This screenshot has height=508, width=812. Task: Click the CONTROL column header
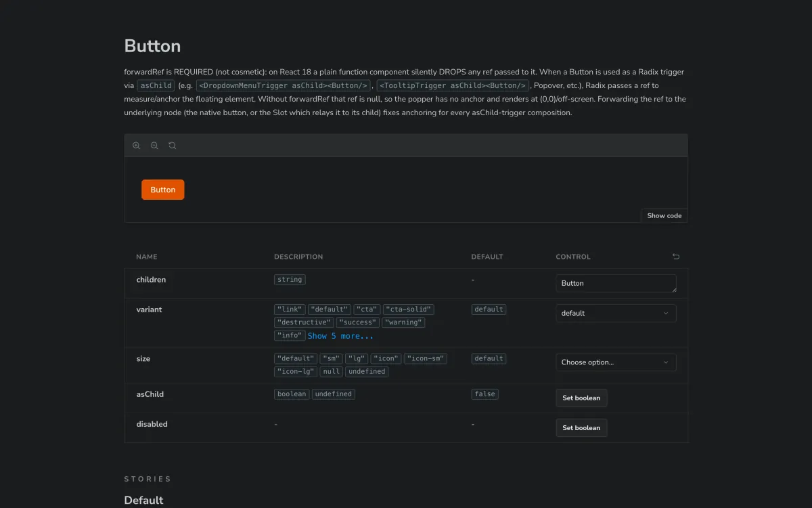click(x=573, y=257)
